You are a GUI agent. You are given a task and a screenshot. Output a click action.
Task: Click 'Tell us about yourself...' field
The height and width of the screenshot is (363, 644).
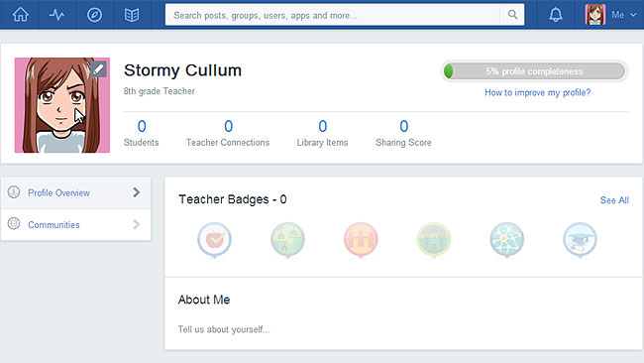[x=224, y=329]
